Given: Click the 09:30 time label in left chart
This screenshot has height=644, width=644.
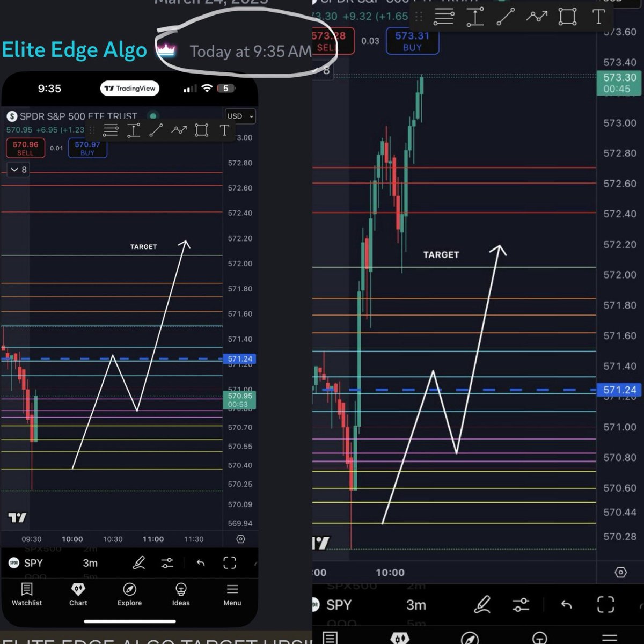Looking at the screenshot, I should [32, 539].
